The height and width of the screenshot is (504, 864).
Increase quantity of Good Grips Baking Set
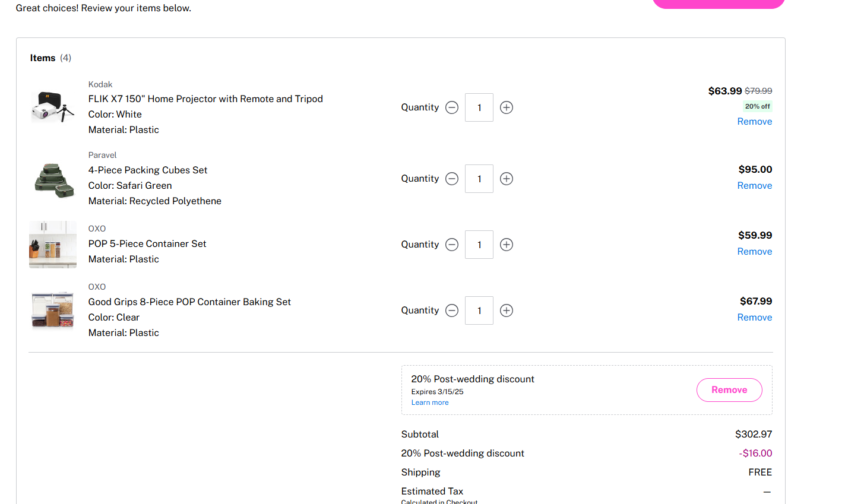[x=507, y=310]
